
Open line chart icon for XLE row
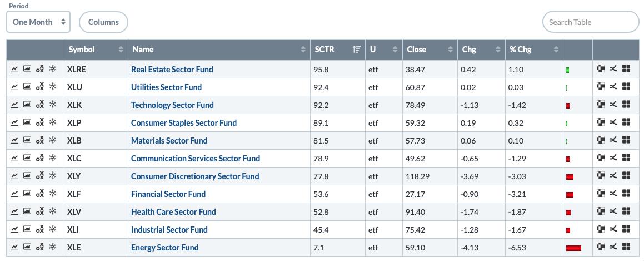coord(14,247)
